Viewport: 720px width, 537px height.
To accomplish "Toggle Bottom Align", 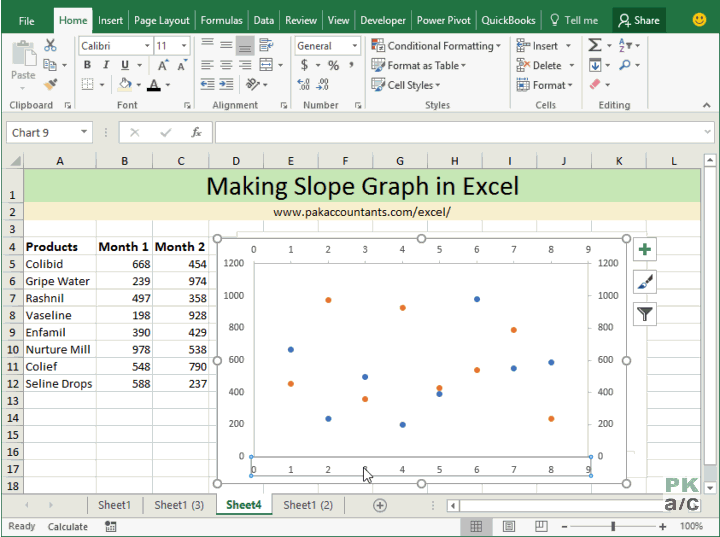I will 245,45.
